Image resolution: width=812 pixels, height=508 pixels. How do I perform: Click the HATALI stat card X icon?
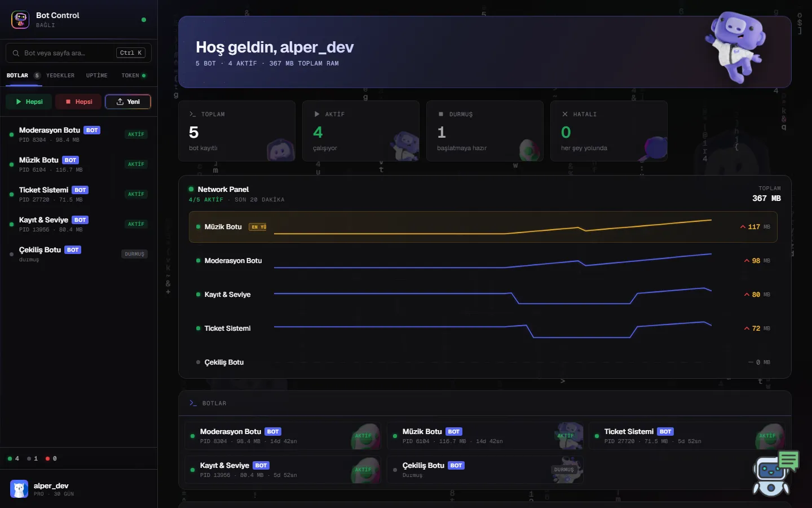pos(565,114)
